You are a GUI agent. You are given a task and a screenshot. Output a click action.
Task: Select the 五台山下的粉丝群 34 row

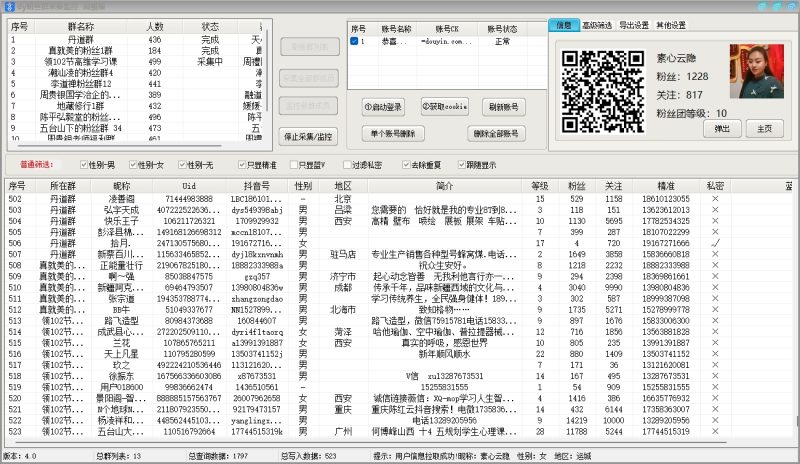click(136, 128)
